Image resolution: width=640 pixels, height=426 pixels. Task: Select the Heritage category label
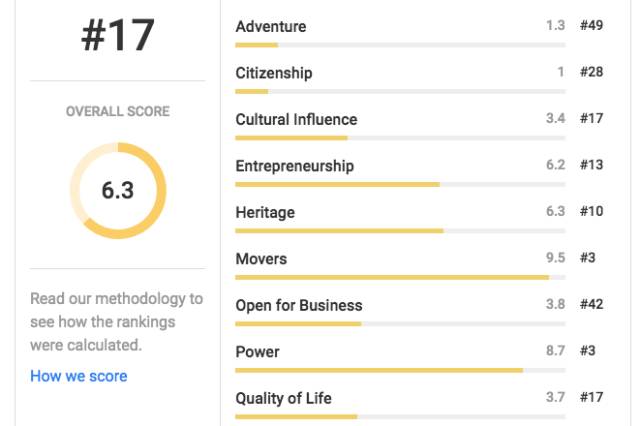[x=265, y=213]
